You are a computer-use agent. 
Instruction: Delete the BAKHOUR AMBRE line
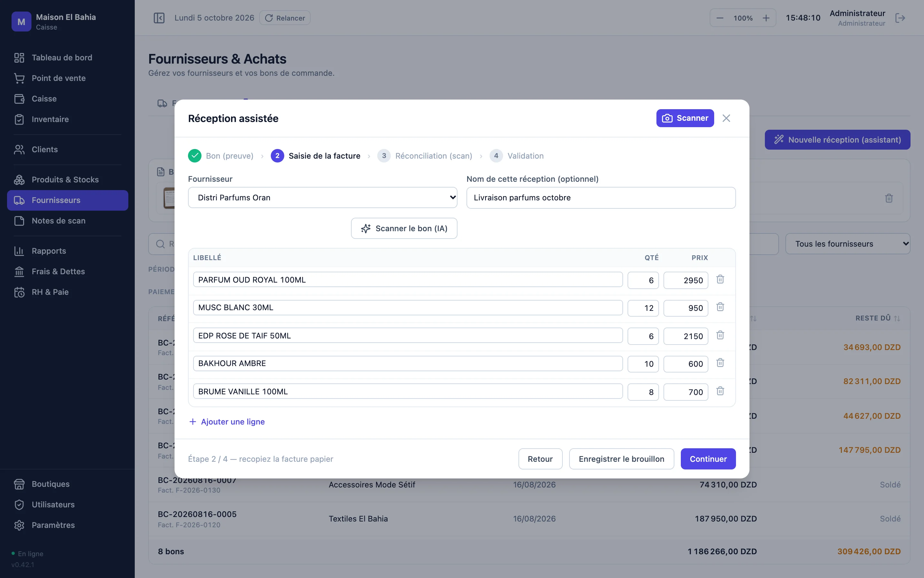pos(720,363)
